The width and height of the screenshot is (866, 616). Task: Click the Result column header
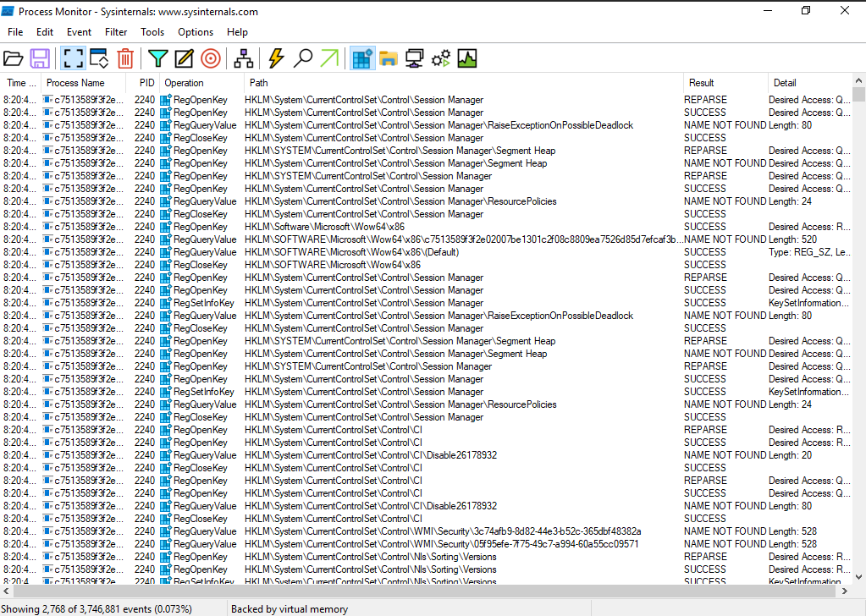(x=725, y=83)
